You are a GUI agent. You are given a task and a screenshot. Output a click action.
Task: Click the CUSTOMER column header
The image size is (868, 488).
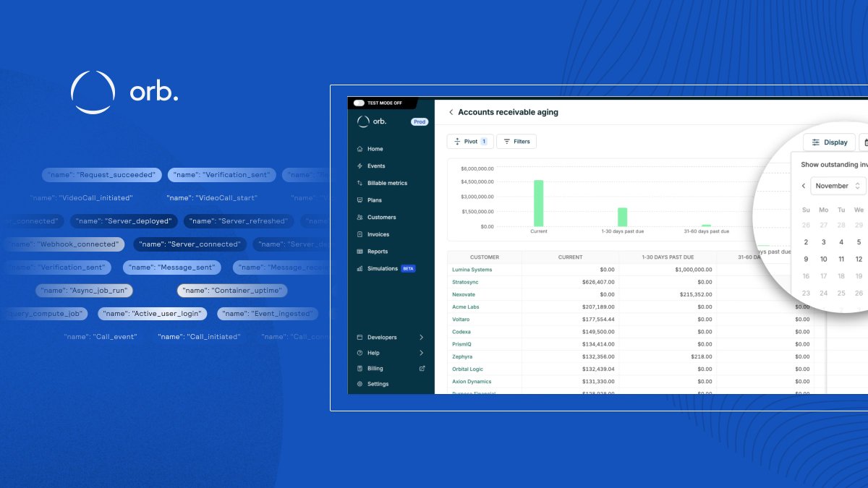coord(485,257)
